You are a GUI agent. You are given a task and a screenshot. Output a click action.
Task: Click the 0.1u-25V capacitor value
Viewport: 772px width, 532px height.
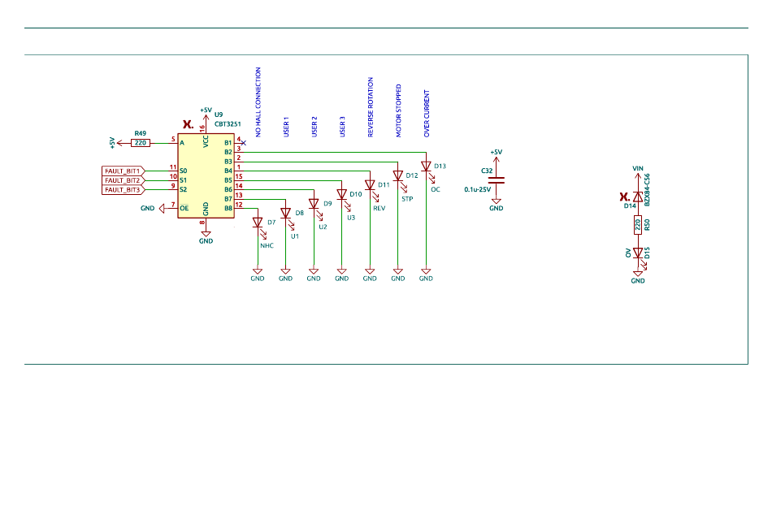click(478, 189)
